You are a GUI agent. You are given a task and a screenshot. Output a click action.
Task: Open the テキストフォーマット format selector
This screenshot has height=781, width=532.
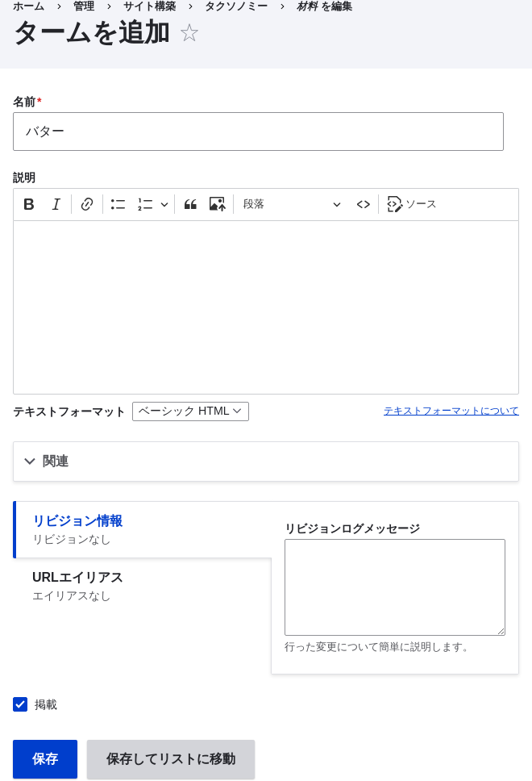click(190, 411)
